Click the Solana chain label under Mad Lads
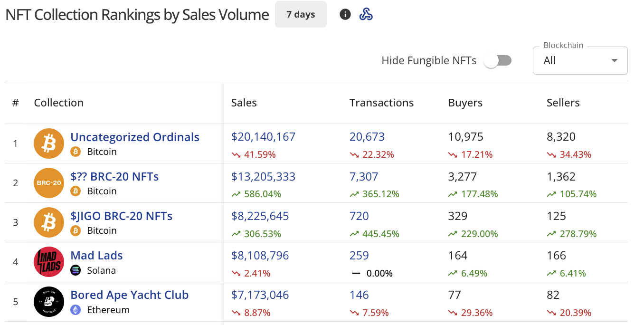The height and width of the screenshot is (325, 644). point(102,270)
